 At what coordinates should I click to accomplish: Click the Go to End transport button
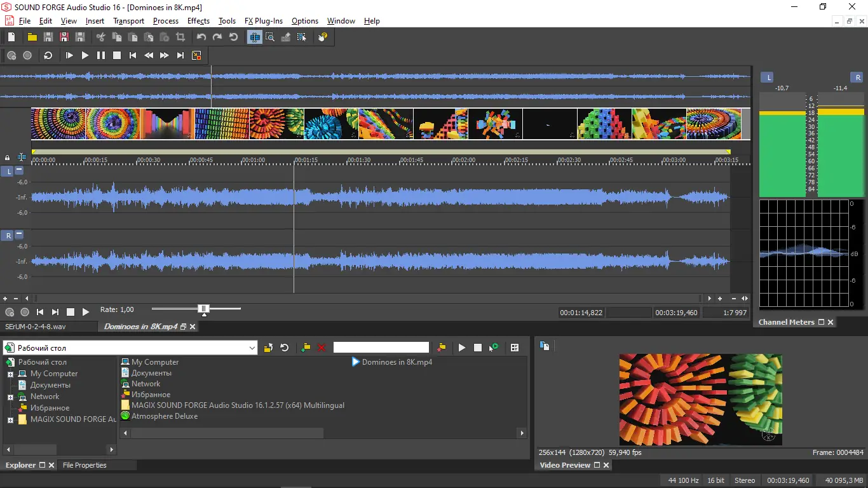pyautogui.click(x=180, y=56)
